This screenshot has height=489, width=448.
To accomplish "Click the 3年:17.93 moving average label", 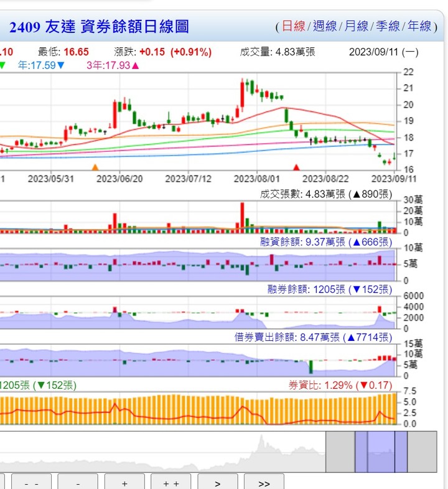I will [113, 65].
